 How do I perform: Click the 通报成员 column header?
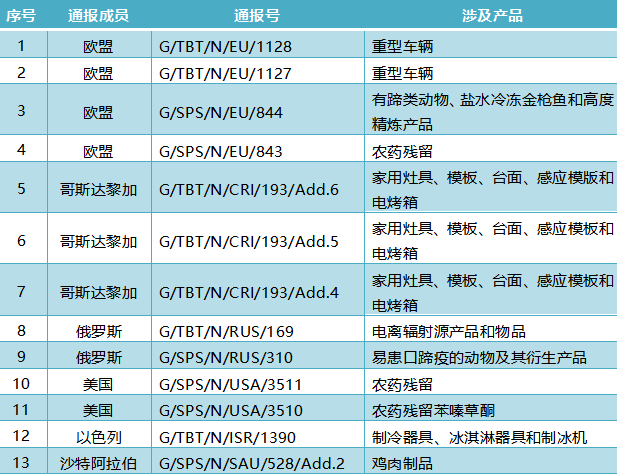click(x=98, y=16)
